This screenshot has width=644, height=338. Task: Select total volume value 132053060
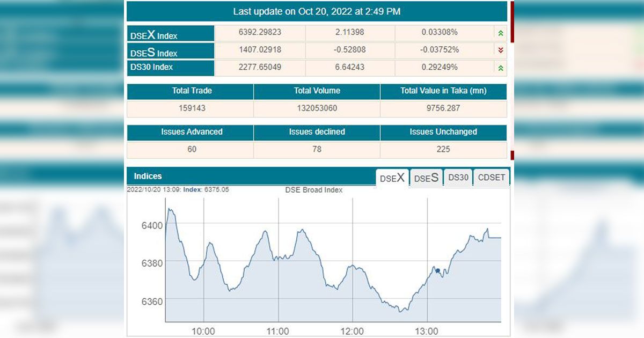click(317, 108)
